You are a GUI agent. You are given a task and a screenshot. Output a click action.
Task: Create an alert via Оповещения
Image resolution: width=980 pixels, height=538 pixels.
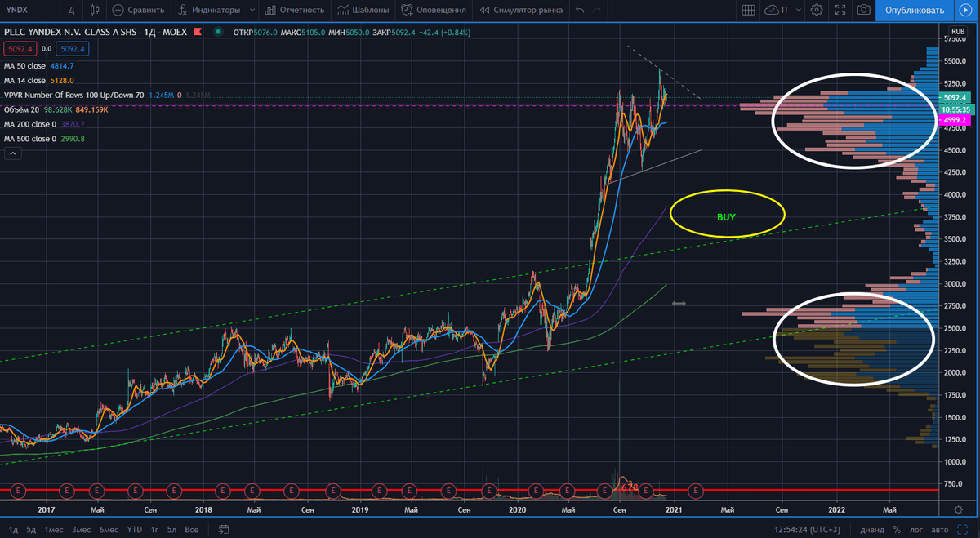[x=434, y=11]
